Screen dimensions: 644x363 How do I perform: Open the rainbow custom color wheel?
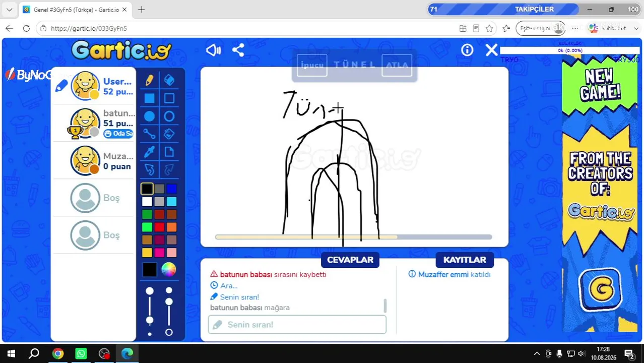point(169,270)
